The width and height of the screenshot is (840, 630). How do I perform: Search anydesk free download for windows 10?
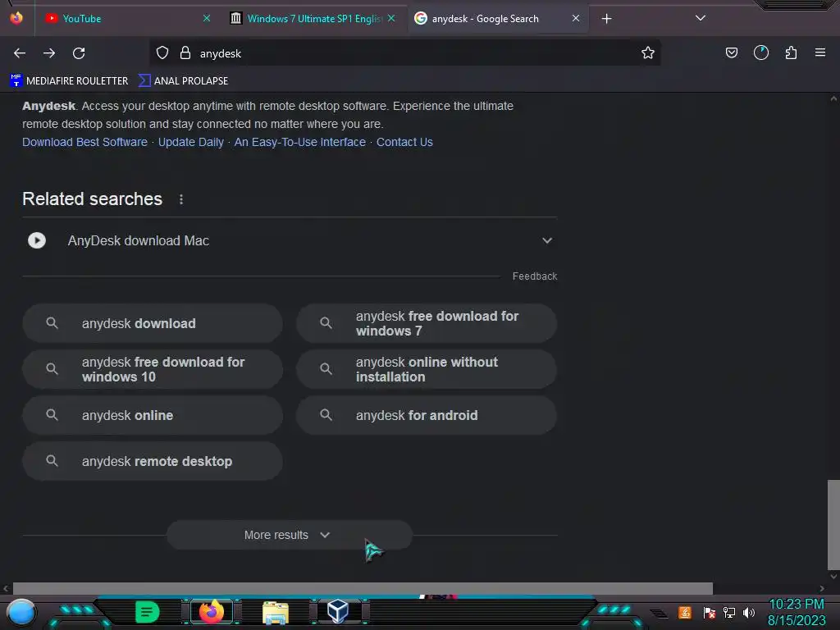click(153, 369)
